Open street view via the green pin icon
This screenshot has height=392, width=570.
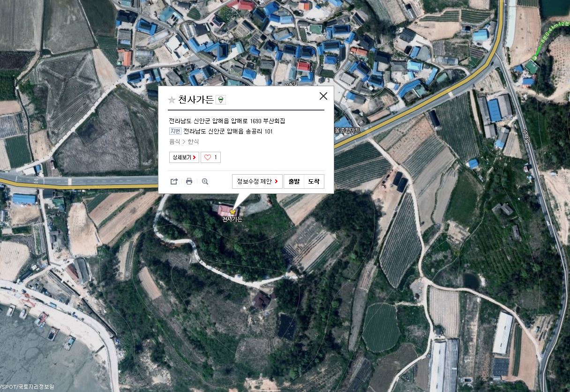point(221,100)
